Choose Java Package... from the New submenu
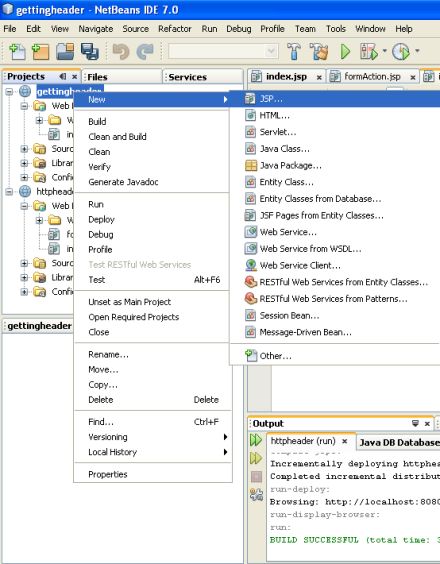Viewport: 440px width, 564px height. (x=335, y=165)
